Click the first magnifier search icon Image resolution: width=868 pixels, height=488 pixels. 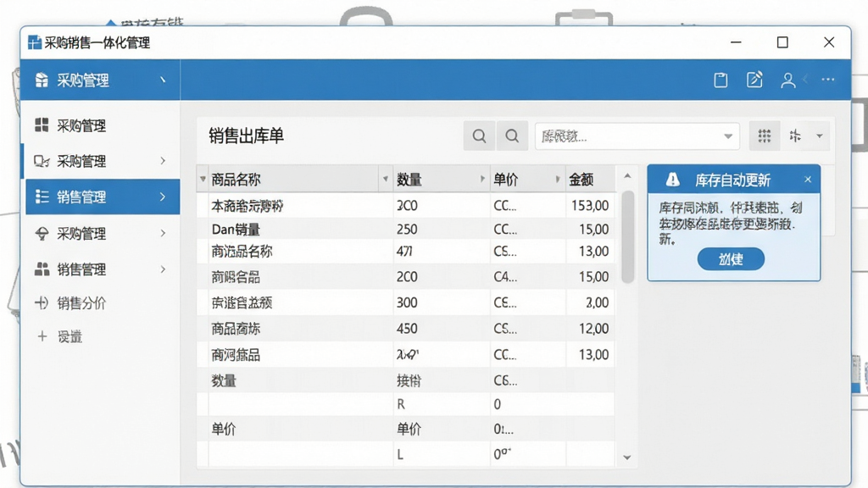point(479,136)
